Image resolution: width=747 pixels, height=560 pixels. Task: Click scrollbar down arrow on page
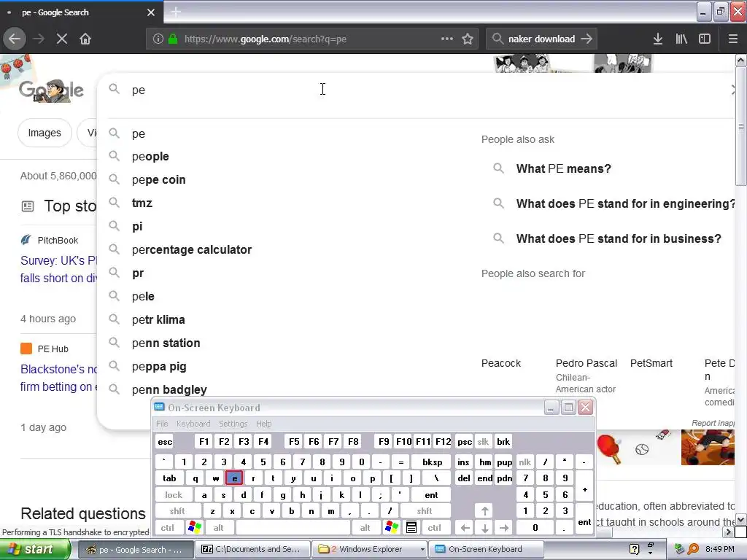coord(741,519)
